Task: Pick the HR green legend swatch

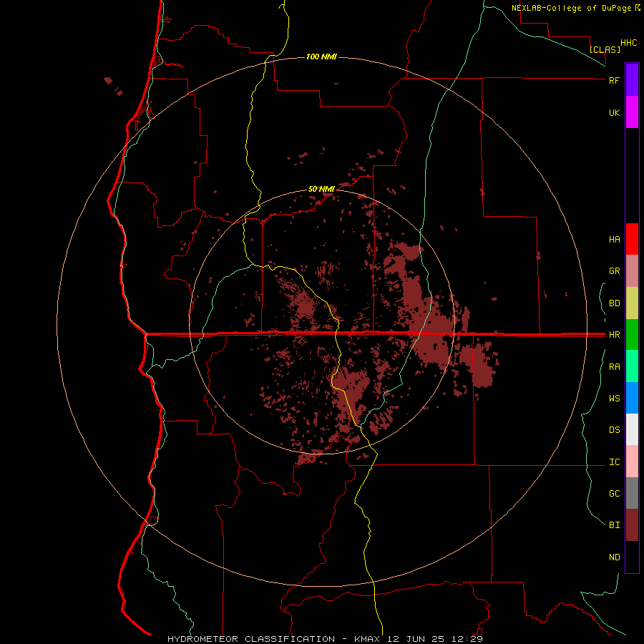Action: tap(632, 335)
